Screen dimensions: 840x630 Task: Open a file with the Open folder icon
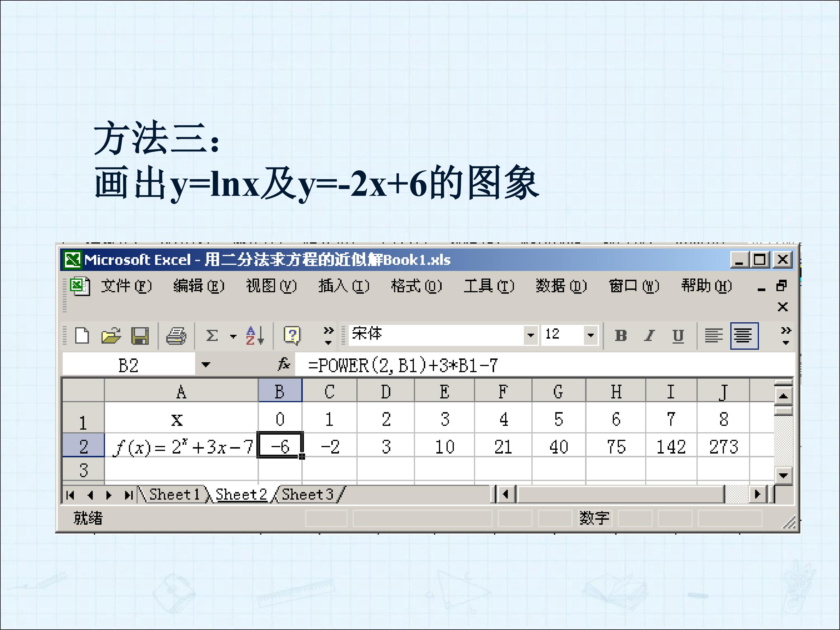click(x=111, y=336)
